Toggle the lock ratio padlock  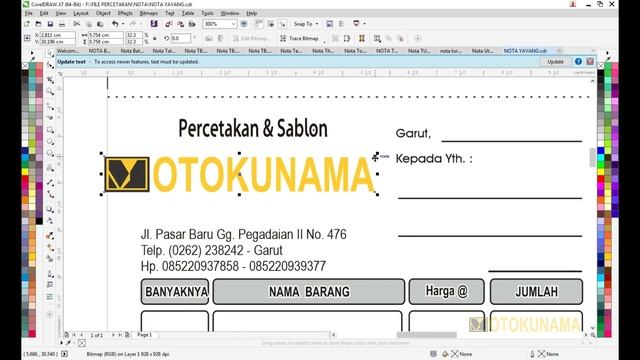155,38
